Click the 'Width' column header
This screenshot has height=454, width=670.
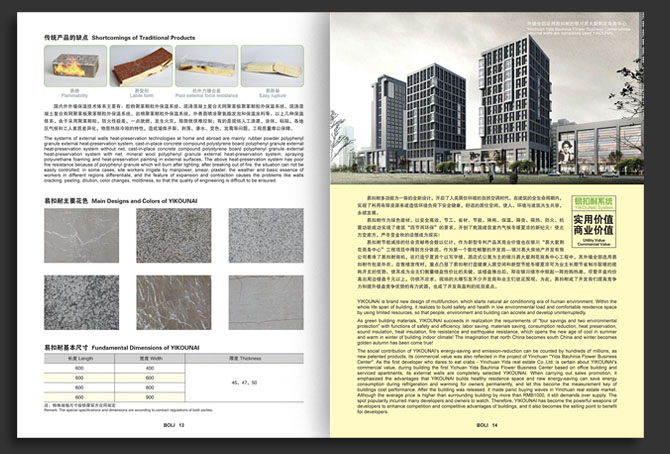[150, 358]
